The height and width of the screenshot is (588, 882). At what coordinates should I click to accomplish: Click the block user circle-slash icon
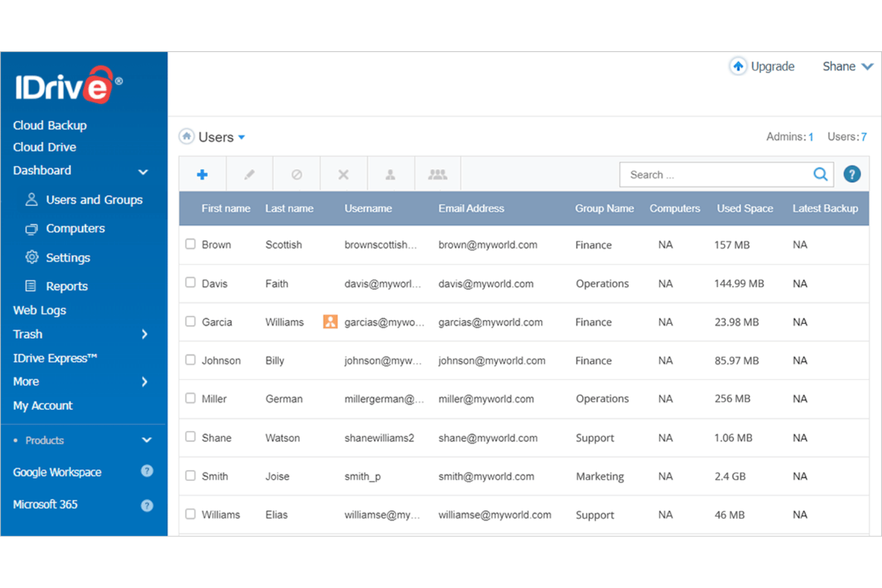(296, 175)
